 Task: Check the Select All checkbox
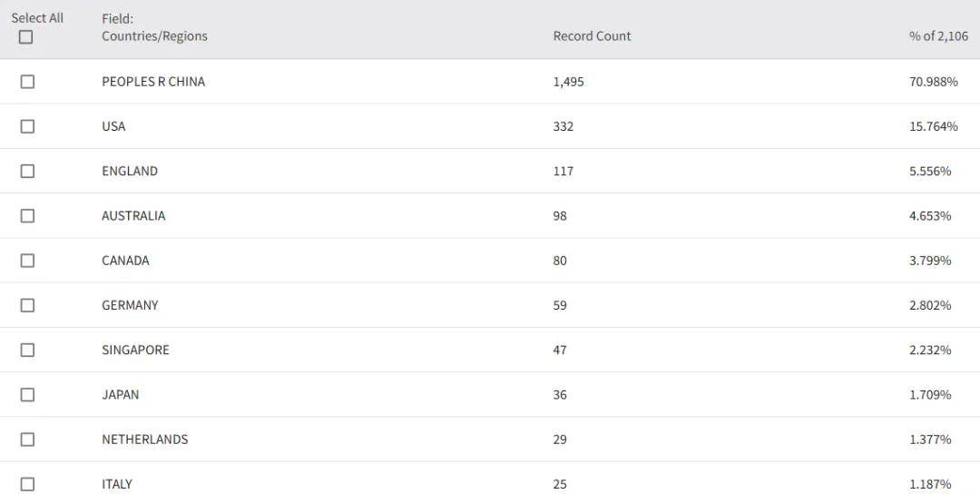point(26,37)
